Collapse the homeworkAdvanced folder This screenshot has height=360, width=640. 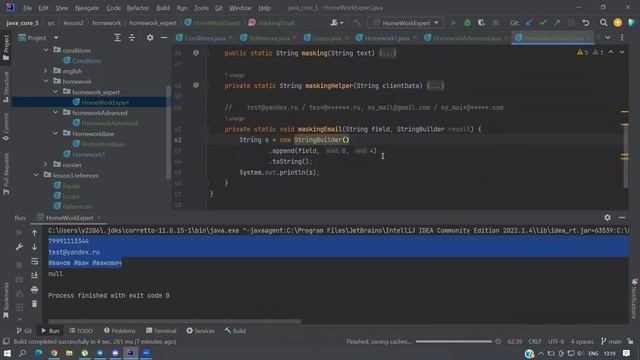click(56, 113)
